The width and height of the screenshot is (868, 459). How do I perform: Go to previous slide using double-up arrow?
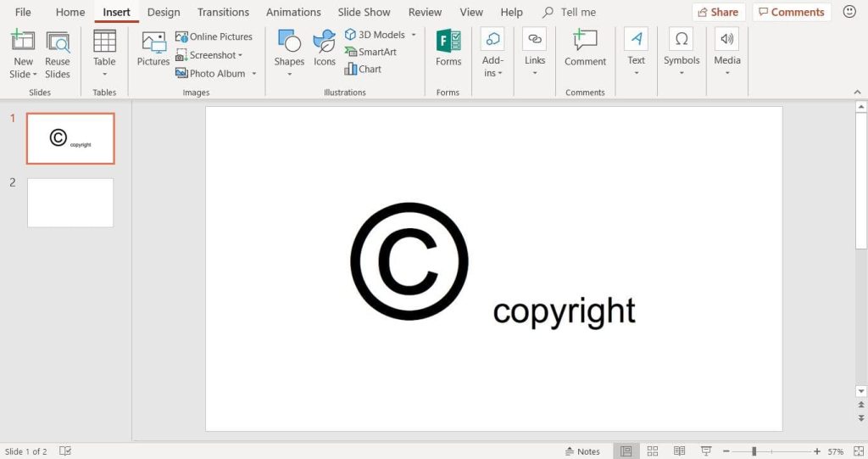pyautogui.click(x=861, y=406)
